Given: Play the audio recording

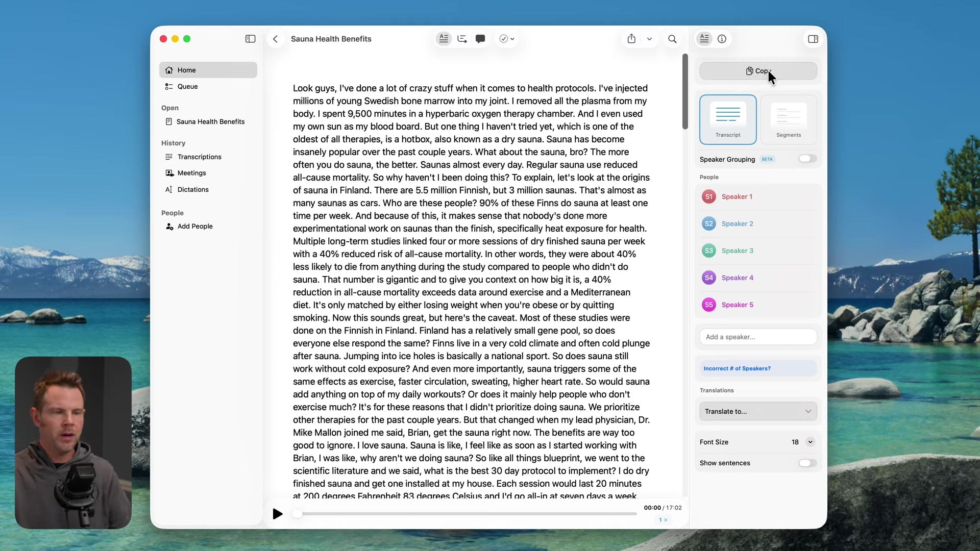Looking at the screenshot, I should pyautogui.click(x=277, y=514).
